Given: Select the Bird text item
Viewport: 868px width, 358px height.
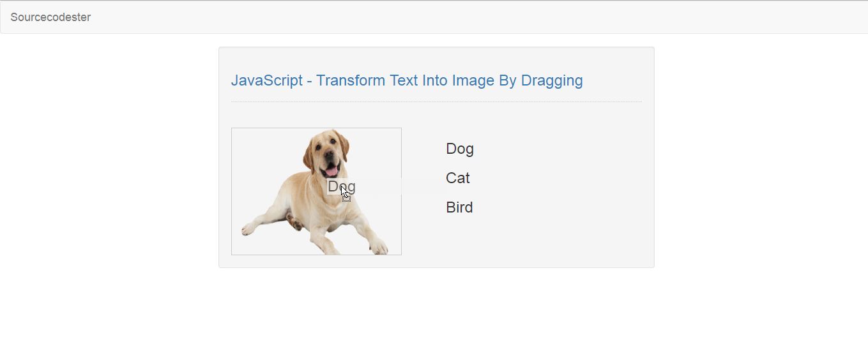Looking at the screenshot, I should point(459,207).
